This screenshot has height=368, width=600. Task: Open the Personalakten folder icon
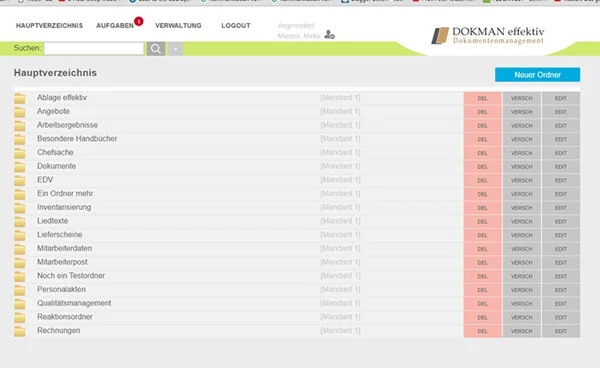pyautogui.click(x=20, y=290)
